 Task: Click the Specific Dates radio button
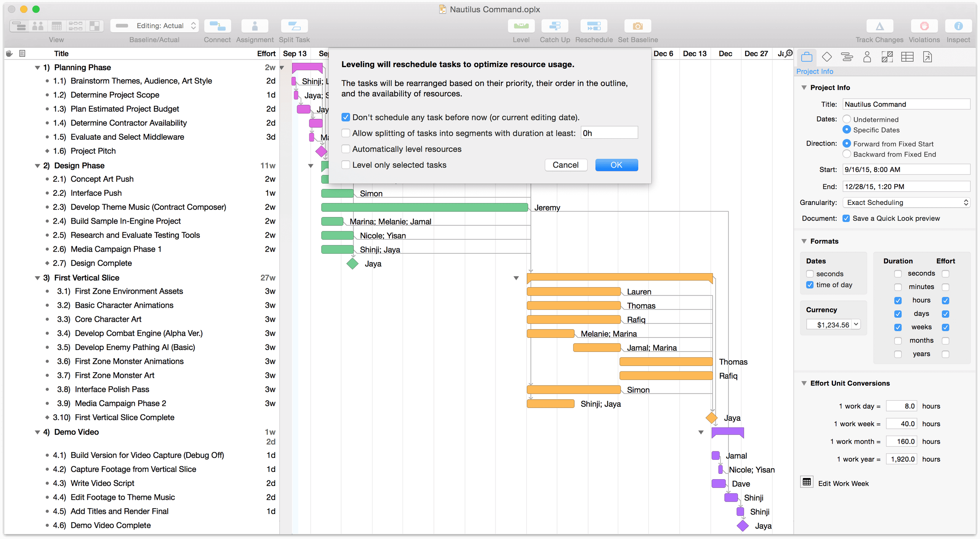[847, 130]
